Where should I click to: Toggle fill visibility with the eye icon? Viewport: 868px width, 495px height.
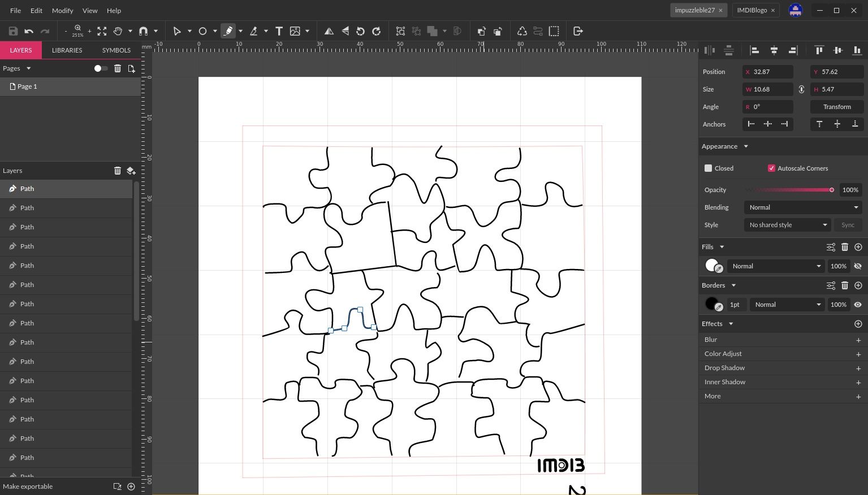click(x=858, y=266)
